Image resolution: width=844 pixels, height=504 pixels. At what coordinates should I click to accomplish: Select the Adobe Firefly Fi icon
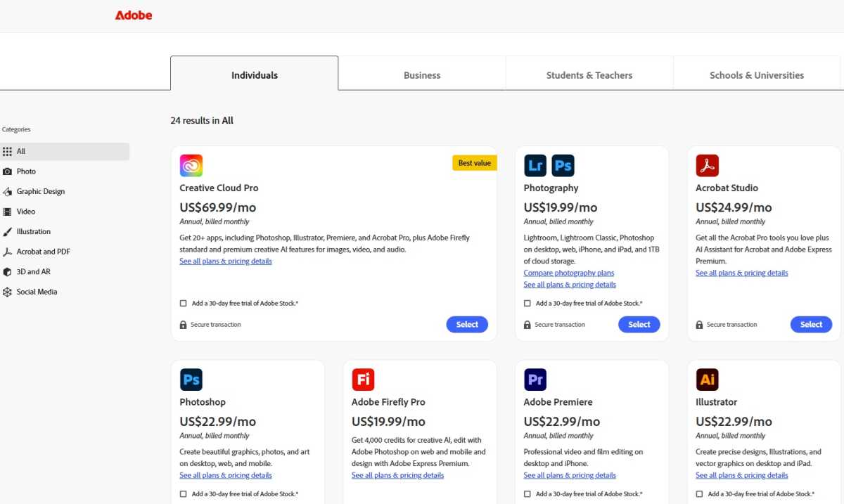pyautogui.click(x=363, y=379)
